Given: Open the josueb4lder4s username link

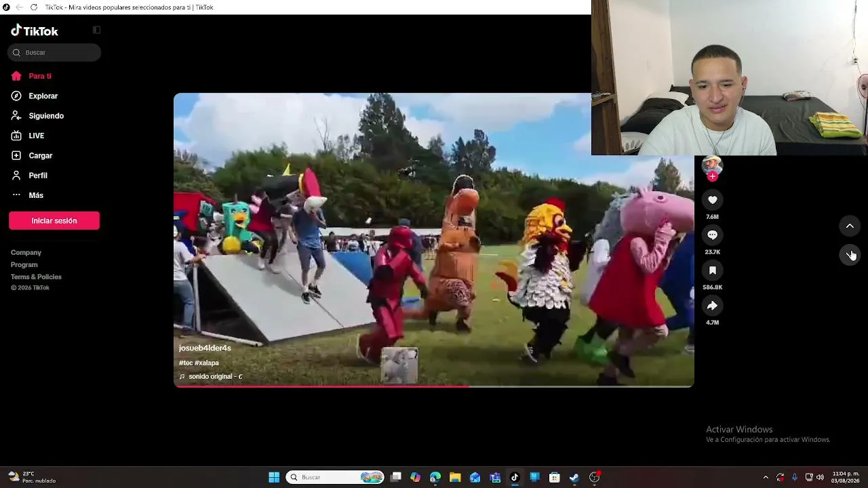Looking at the screenshot, I should (205, 348).
